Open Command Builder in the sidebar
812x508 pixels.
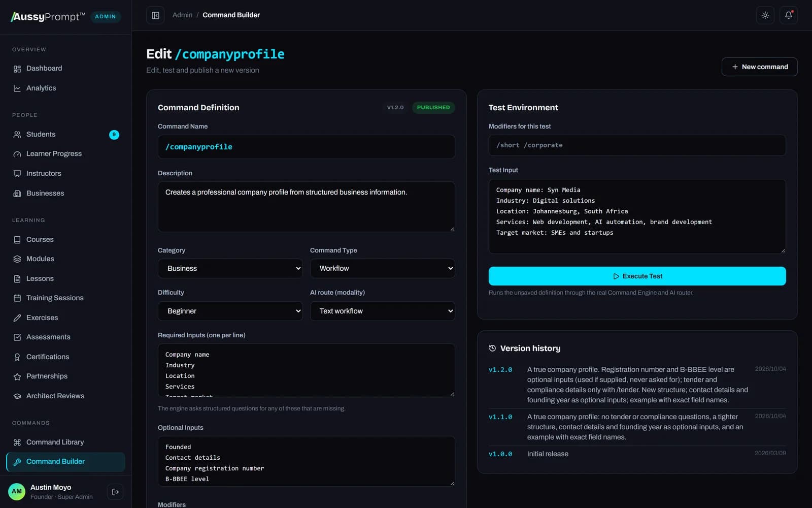pyautogui.click(x=66, y=462)
